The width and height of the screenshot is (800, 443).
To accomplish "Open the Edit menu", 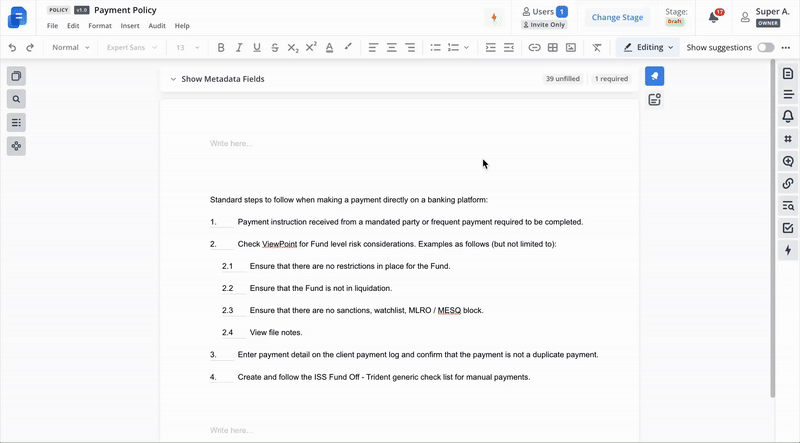I will point(73,26).
